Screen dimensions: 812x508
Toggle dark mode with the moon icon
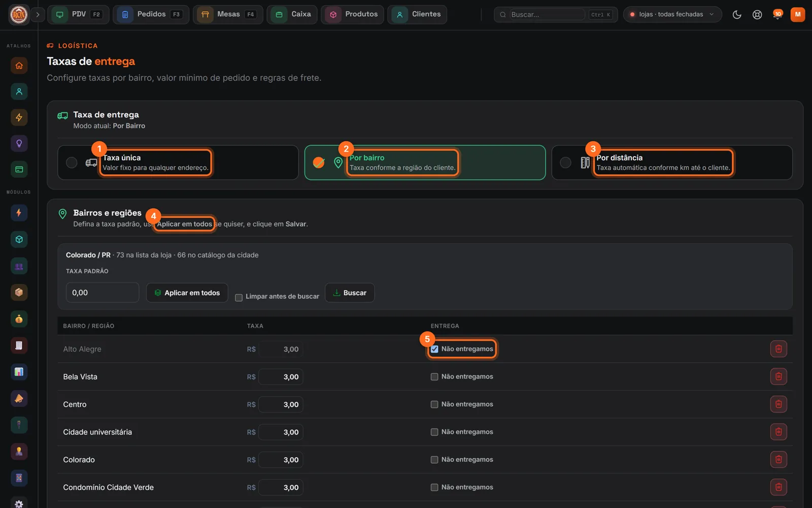click(737, 15)
